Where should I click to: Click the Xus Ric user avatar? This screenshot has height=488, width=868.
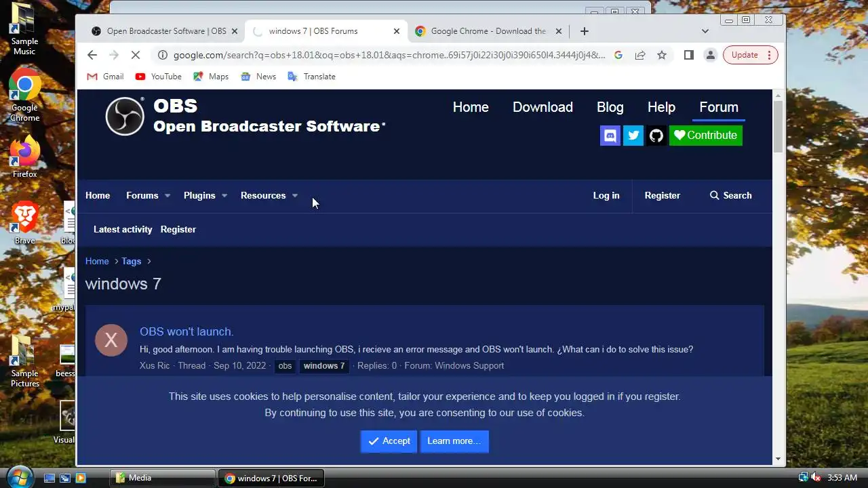point(111,340)
